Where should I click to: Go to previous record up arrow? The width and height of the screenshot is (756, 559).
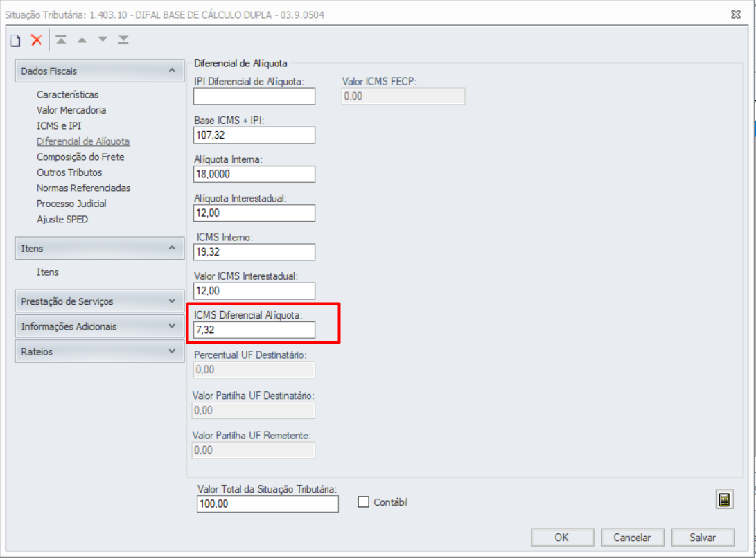[82, 40]
